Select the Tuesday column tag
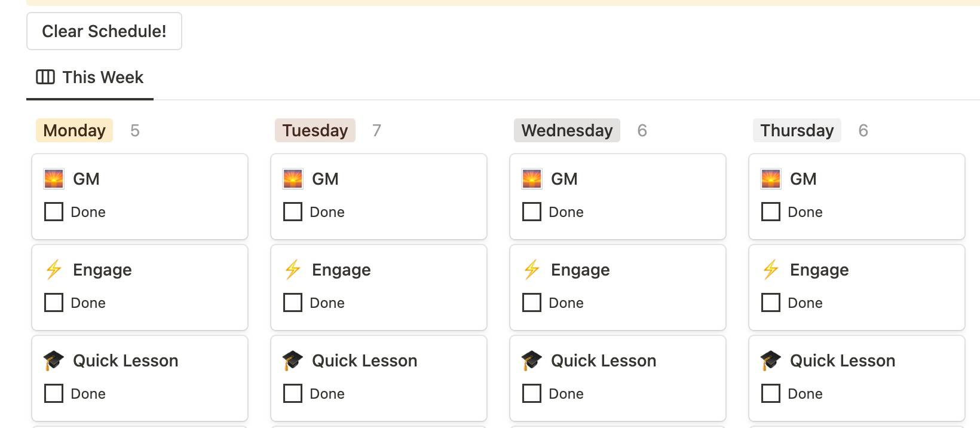The image size is (980, 428). (x=315, y=130)
